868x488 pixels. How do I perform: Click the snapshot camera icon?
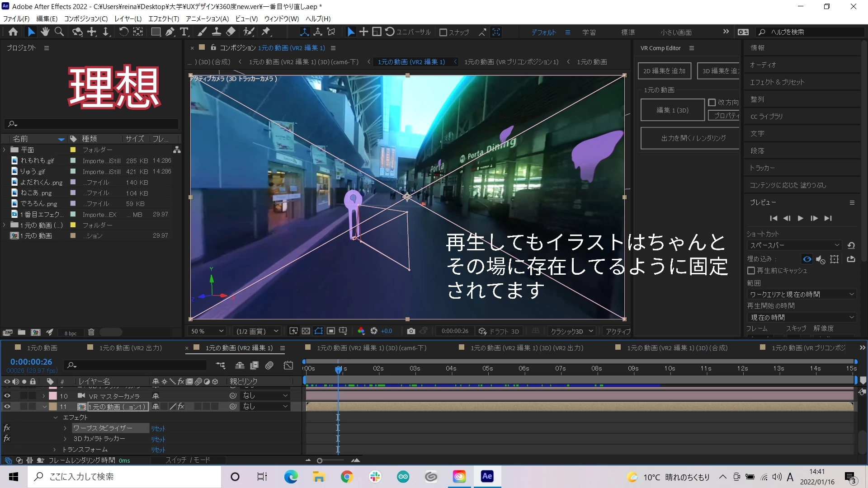pos(410,331)
